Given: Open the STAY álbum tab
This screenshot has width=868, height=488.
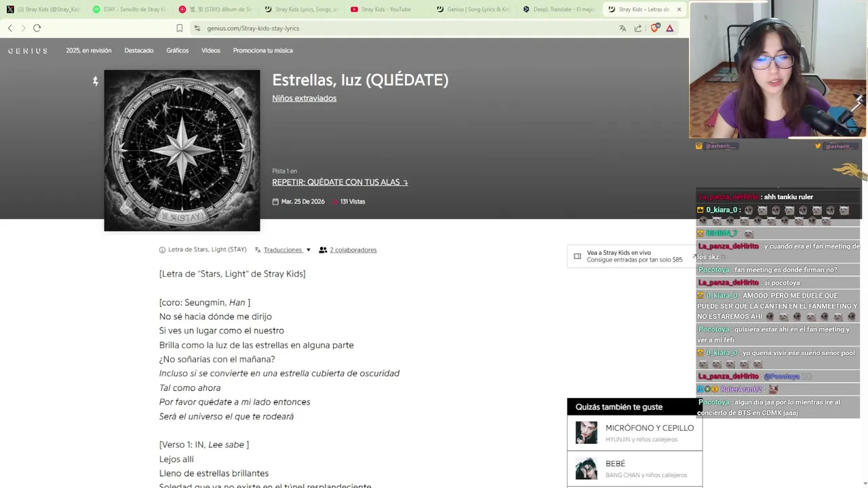Looking at the screenshot, I should [x=216, y=9].
